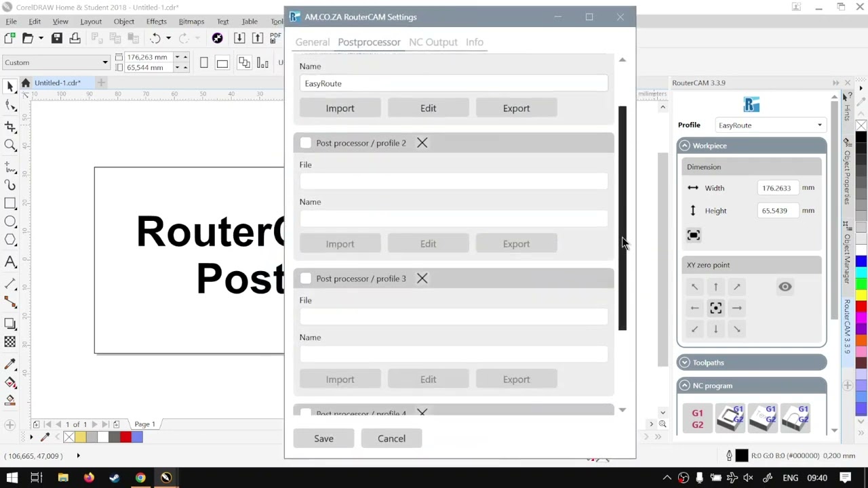Select the Pick tool in toolbox
Viewport: 868px width, 488px height.
point(10,86)
